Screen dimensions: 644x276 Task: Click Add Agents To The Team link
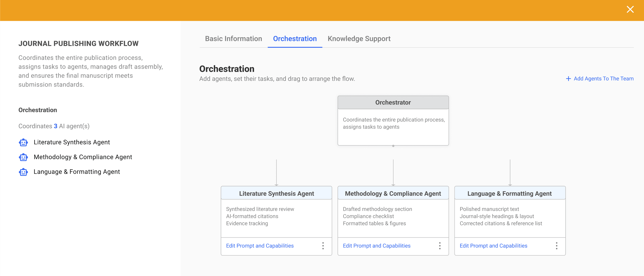603,79
